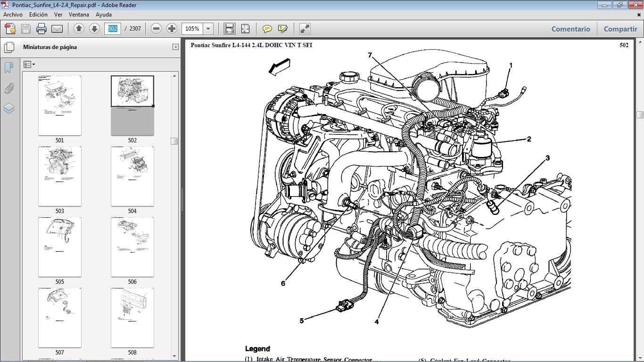The height and width of the screenshot is (362, 644).
Task: Open the Edición menu
Action: tap(38, 15)
